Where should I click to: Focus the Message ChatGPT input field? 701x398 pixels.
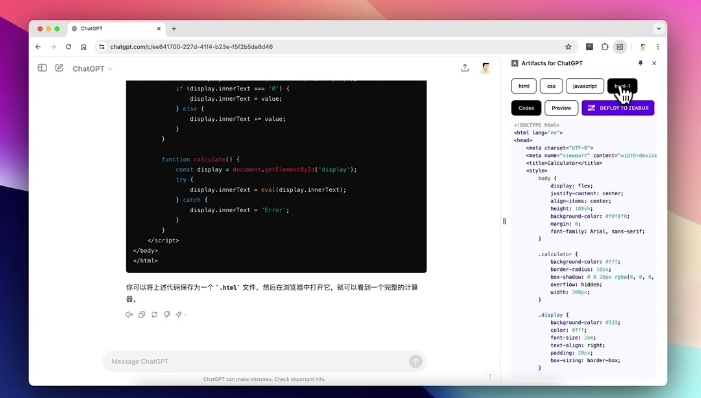(x=257, y=361)
